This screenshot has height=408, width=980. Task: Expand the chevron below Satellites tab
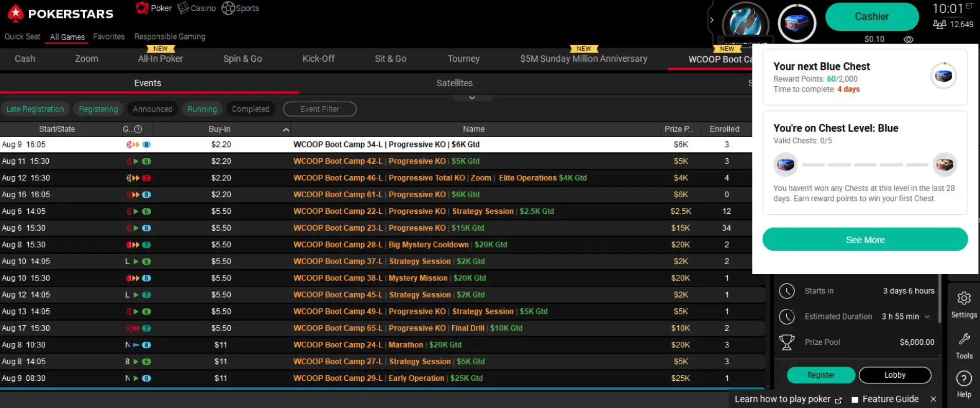(x=472, y=97)
